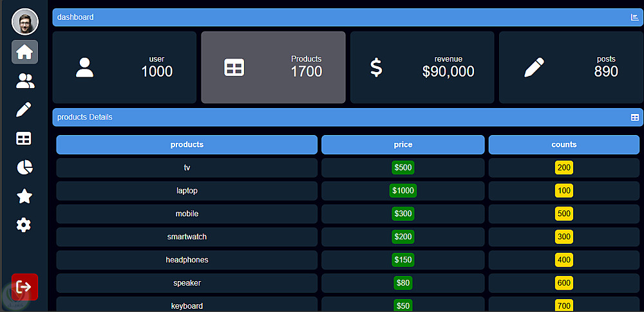Click the chart icon in dashboard header

pos(634,17)
